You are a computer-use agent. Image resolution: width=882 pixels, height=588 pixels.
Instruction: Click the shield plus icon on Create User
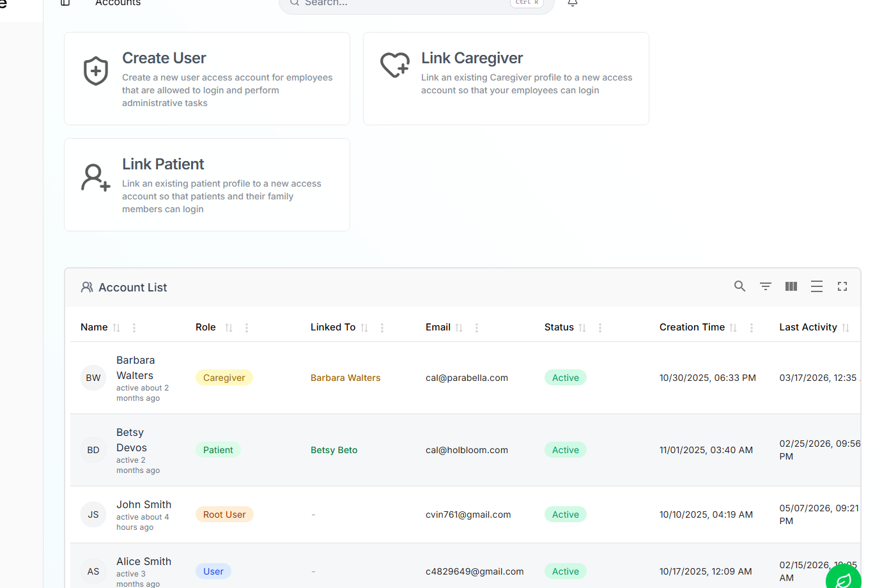pyautogui.click(x=96, y=71)
